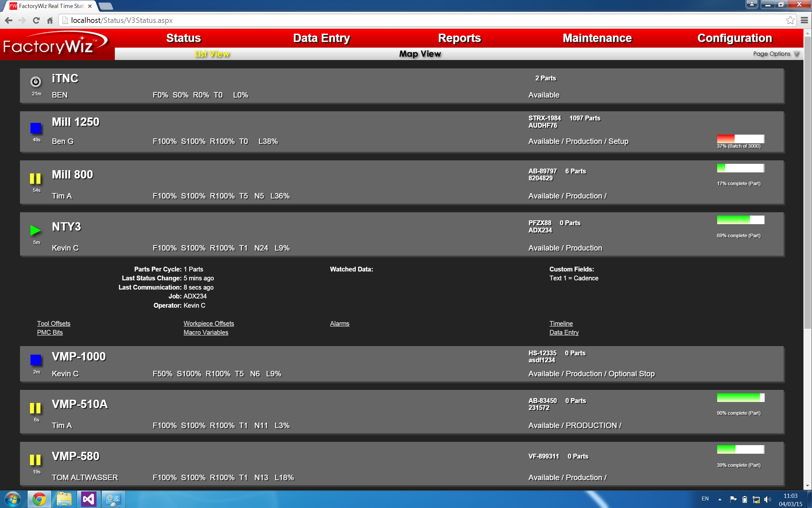Click the VMP-580 yellow pause status icon
The width and height of the screenshot is (812, 508).
[35, 460]
